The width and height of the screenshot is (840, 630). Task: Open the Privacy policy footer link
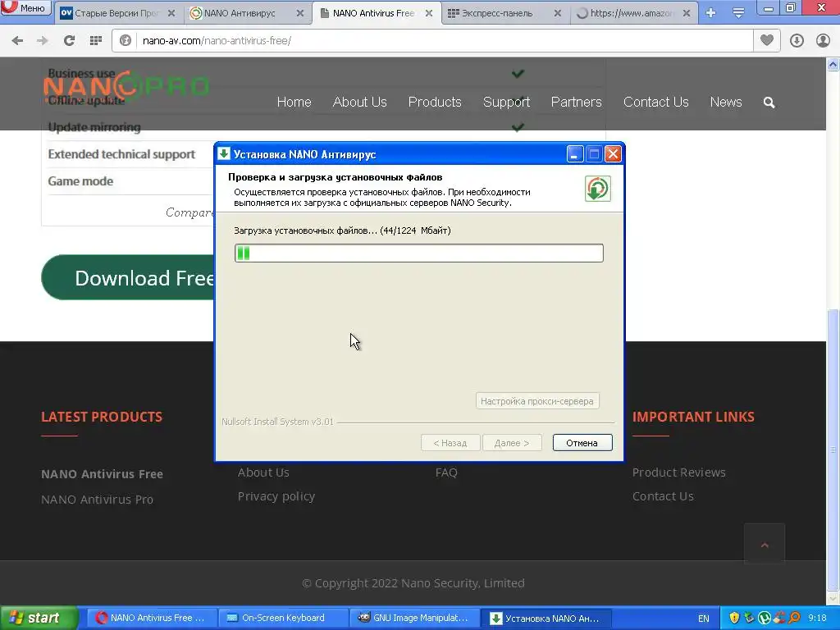click(276, 496)
